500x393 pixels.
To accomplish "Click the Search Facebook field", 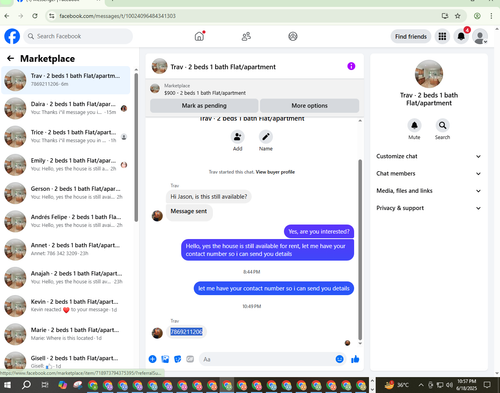I will pyautogui.click(x=78, y=36).
